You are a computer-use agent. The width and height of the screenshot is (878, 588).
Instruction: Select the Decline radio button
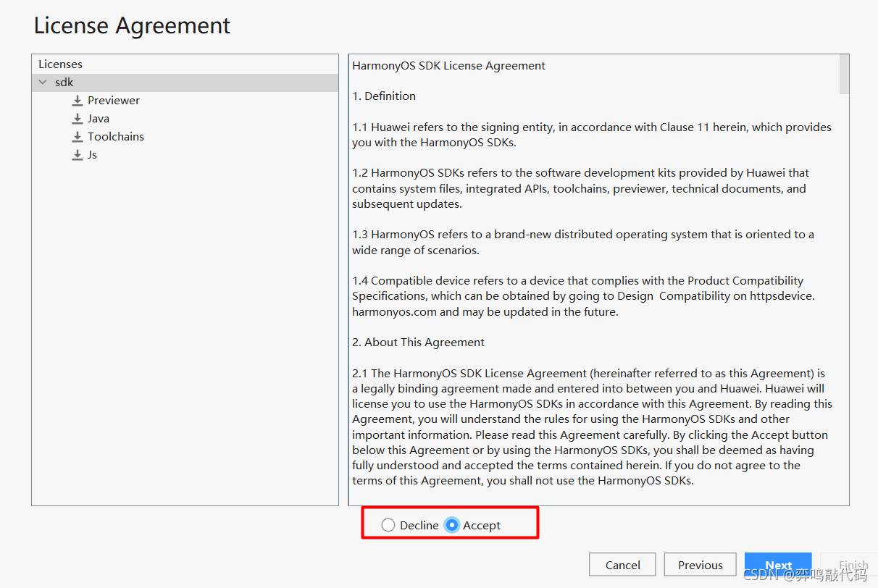tap(388, 525)
